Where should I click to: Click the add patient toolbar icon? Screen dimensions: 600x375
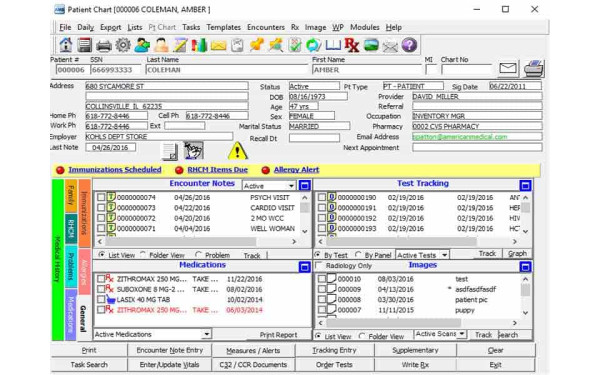pyautogui.click(x=142, y=45)
